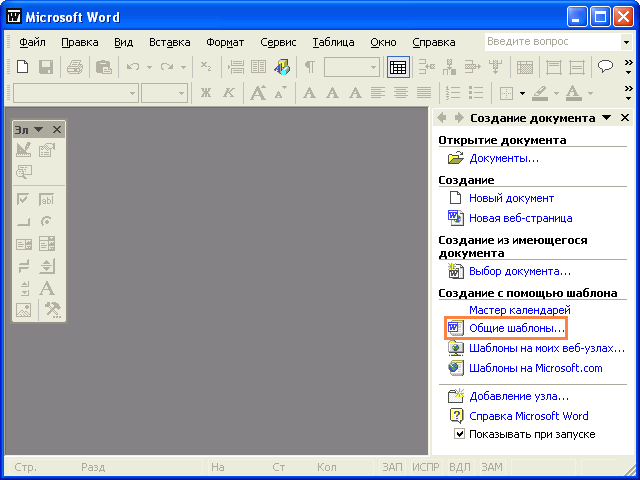The image size is (640, 480).
Task: Open the Undo history dropdown arrow
Action: (149, 67)
